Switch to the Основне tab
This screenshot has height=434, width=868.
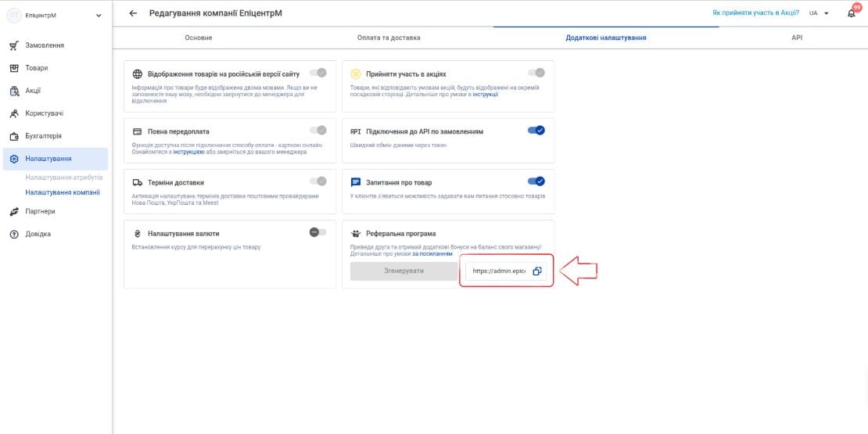click(x=198, y=38)
